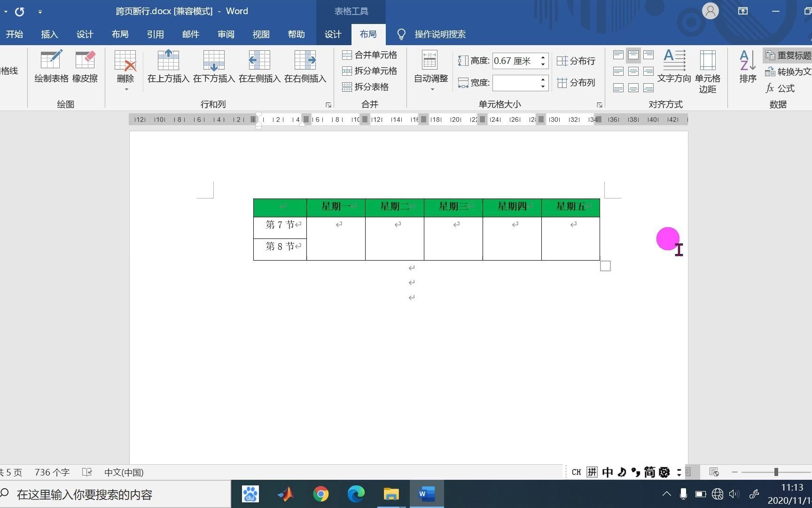The height and width of the screenshot is (508, 812).
Task: Switch to 邮件 (Mailings) tab
Action: (x=190, y=34)
